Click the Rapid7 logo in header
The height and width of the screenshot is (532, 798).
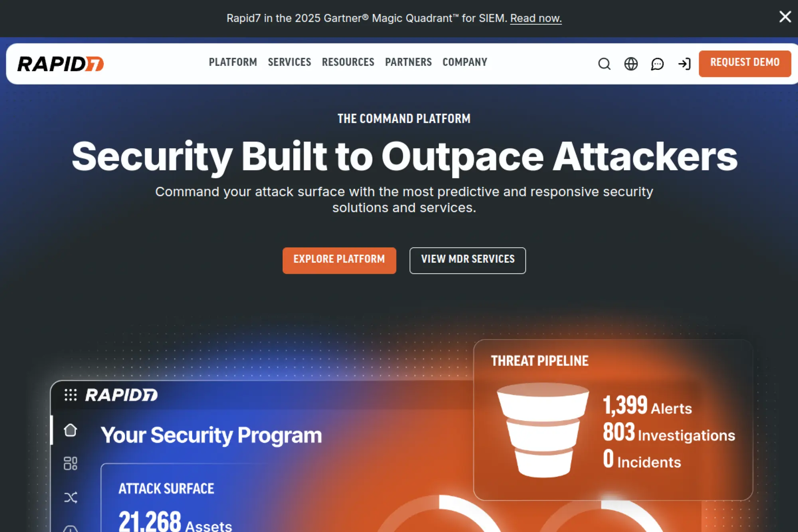tap(61, 64)
